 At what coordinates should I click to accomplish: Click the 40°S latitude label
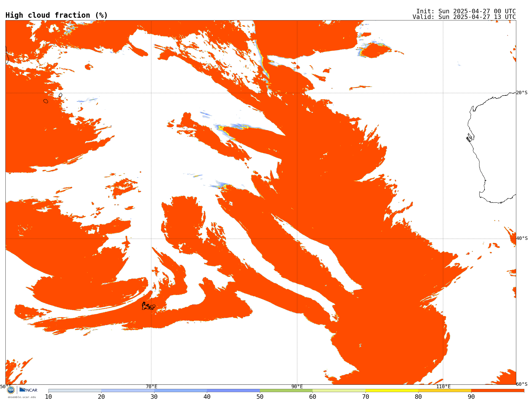pyautogui.click(x=522, y=238)
